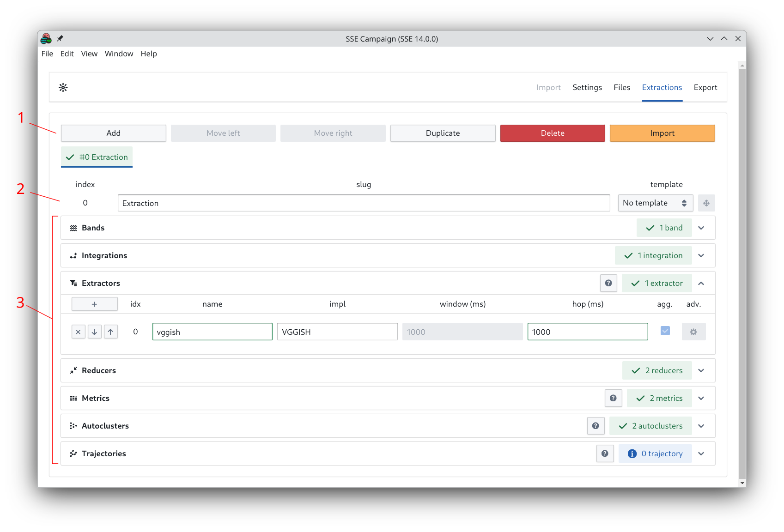
Task: Click the Trajectories path icon
Action: click(x=73, y=453)
